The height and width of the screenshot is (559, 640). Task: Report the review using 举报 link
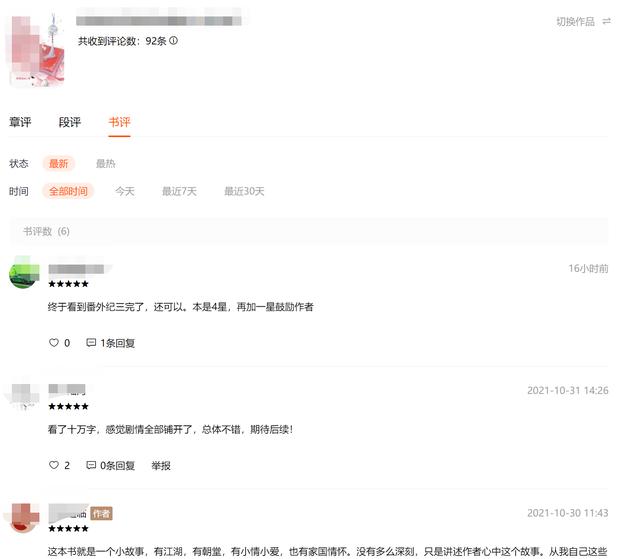(x=161, y=466)
